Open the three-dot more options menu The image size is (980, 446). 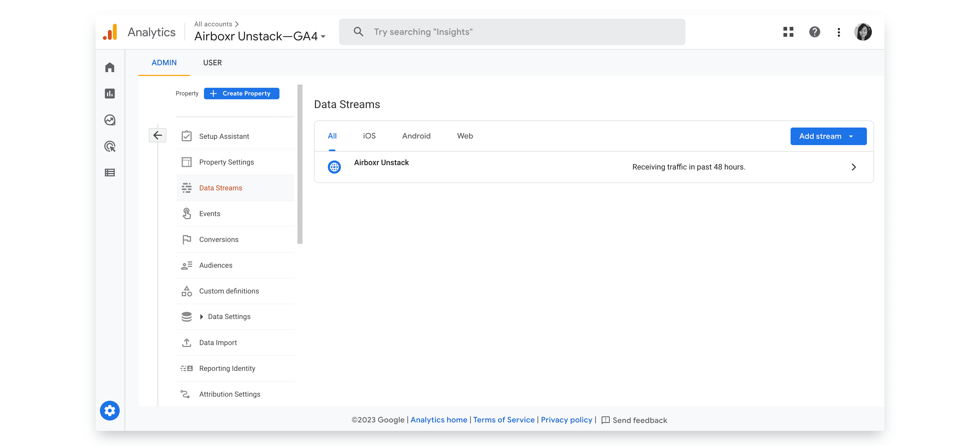[839, 32]
